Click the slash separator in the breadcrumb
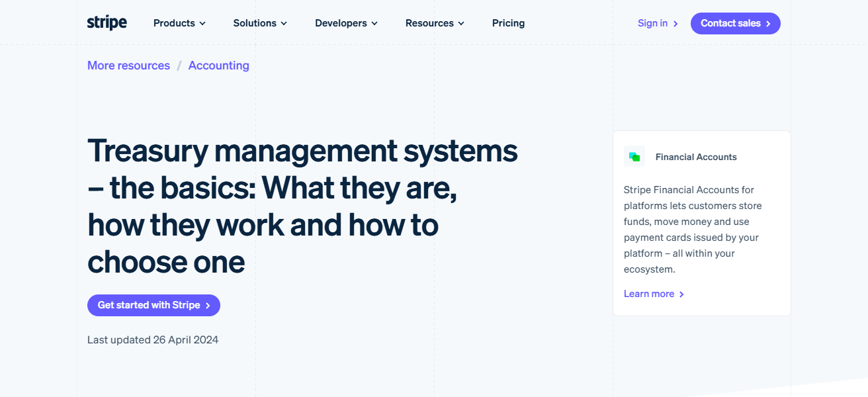This screenshot has height=397, width=868. 179,66
